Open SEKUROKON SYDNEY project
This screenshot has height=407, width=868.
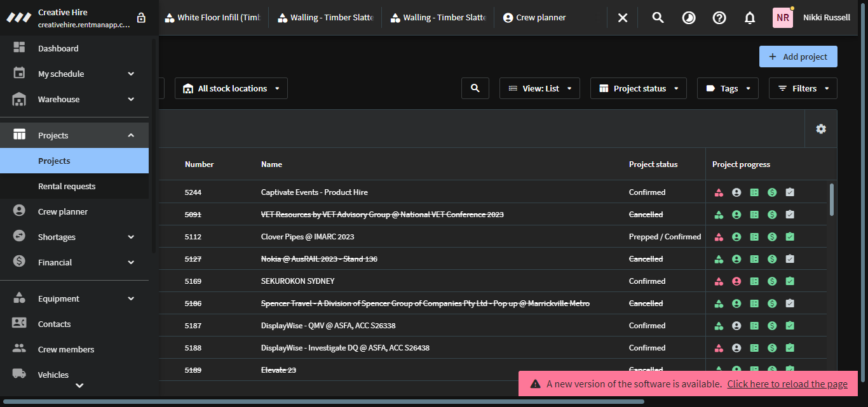(297, 281)
